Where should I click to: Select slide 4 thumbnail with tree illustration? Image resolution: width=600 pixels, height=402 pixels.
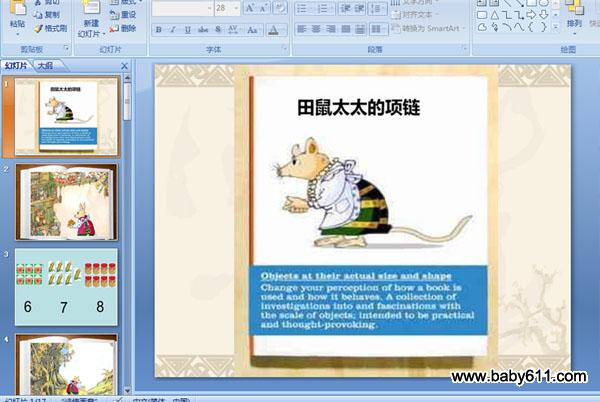[67, 365]
